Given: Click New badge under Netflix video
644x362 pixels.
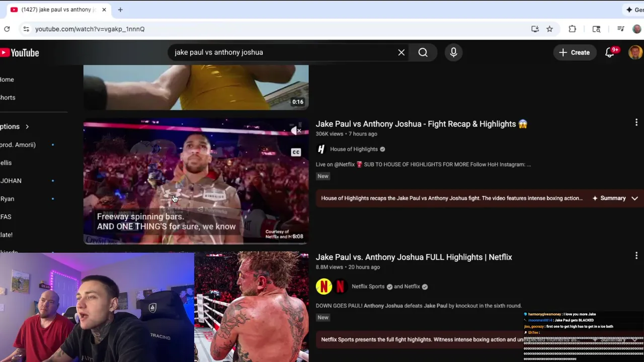Looking at the screenshot, I should click(323, 317).
